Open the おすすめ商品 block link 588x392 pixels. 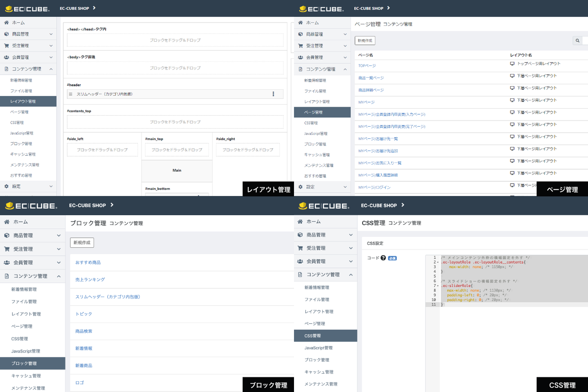[88, 263]
